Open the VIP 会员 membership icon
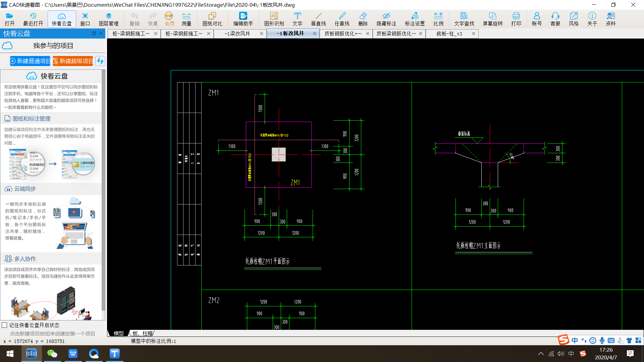The height and width of the screenshot is (362, 644). click(169, 19)
